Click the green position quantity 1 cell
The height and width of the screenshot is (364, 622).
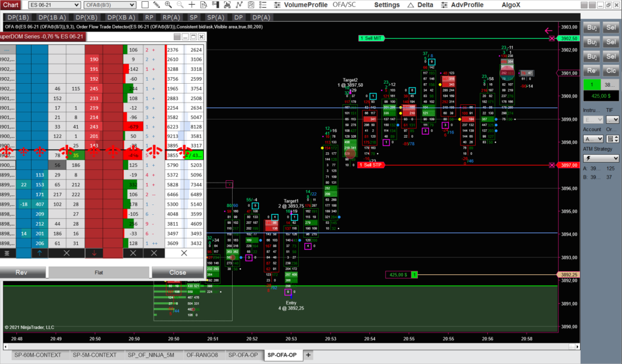(592, 84)
